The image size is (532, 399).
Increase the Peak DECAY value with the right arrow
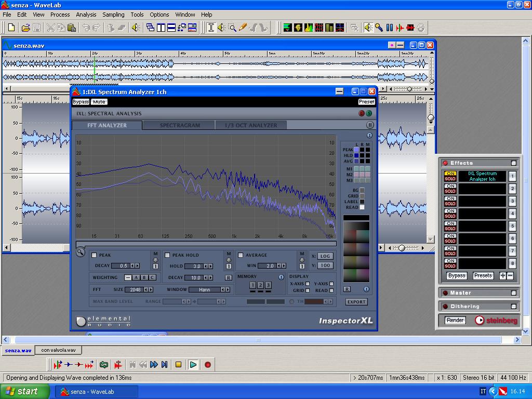point(137,265)
